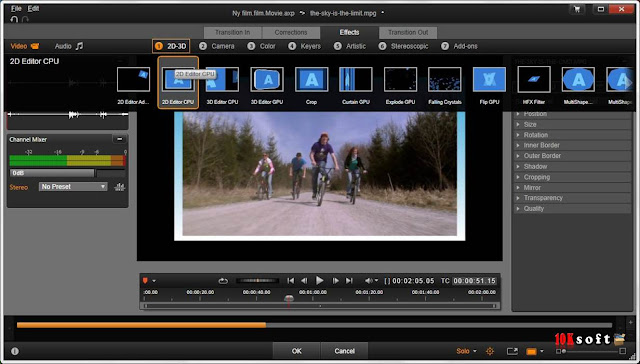Jump to the start of the clip
Image resolution: width=640 pixels, height=364 pixels.
[290, 281]
